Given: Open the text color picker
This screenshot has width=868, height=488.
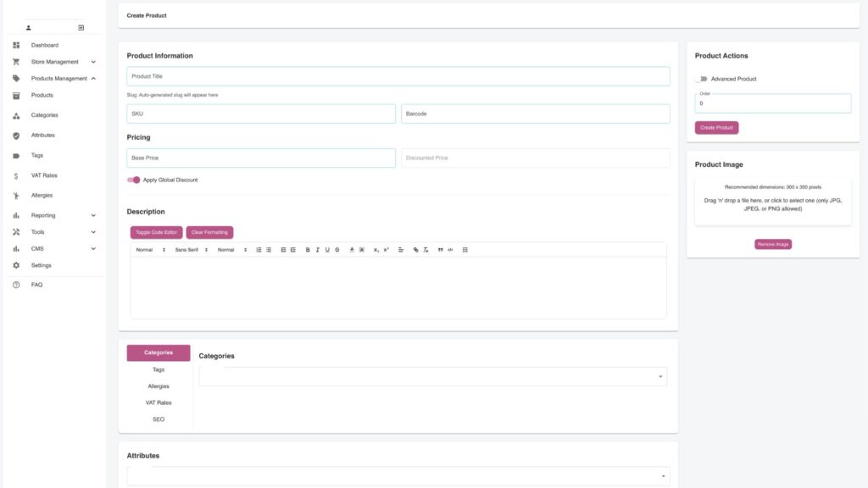Looking at the screenshot, I should (x=350, y=249).
